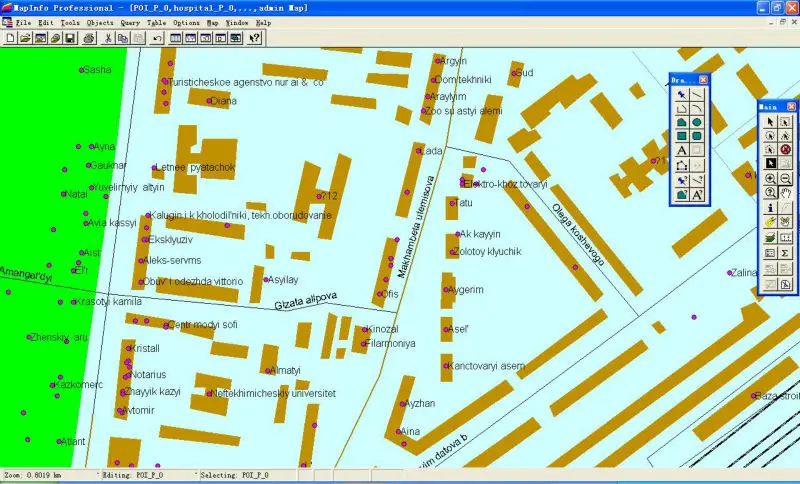Click the Undo arrow icon
The height and width of the screenshot is (484, 800).
(157, 38)
